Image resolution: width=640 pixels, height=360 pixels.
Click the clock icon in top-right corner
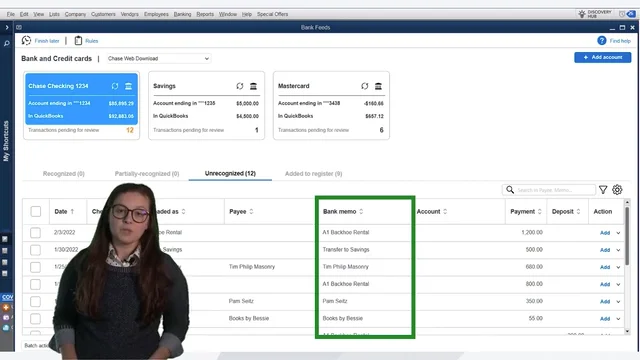click(x=622, y=14)
